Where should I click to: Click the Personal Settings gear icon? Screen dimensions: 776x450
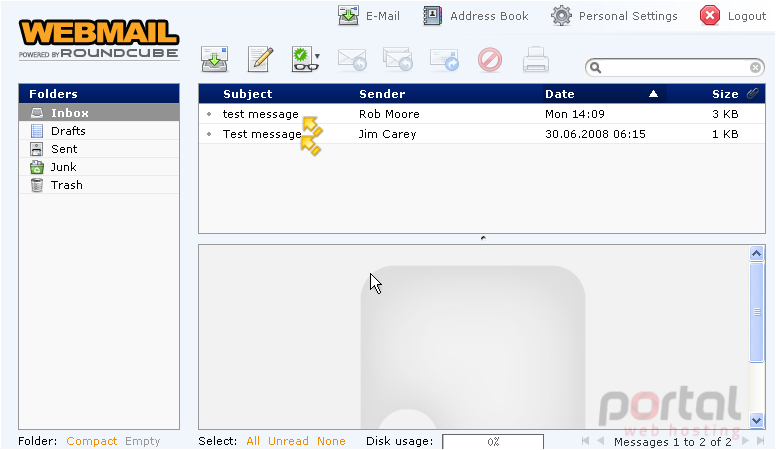coord(561,16)
